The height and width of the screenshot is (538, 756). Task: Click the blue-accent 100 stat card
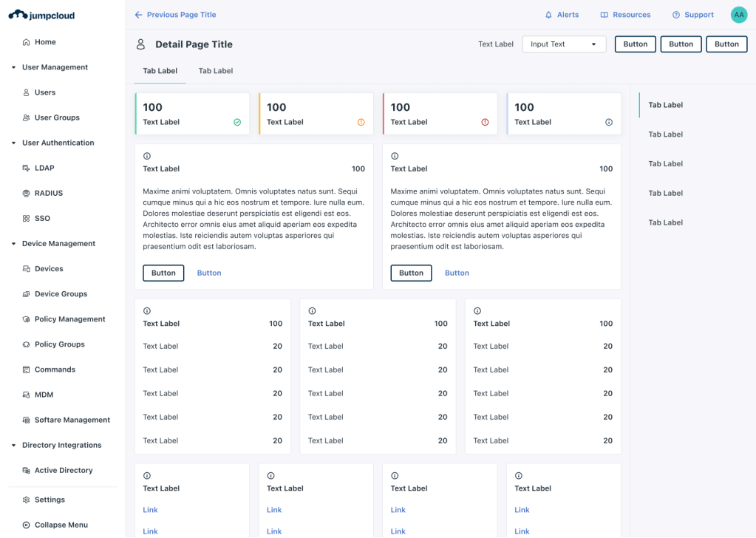564,114
